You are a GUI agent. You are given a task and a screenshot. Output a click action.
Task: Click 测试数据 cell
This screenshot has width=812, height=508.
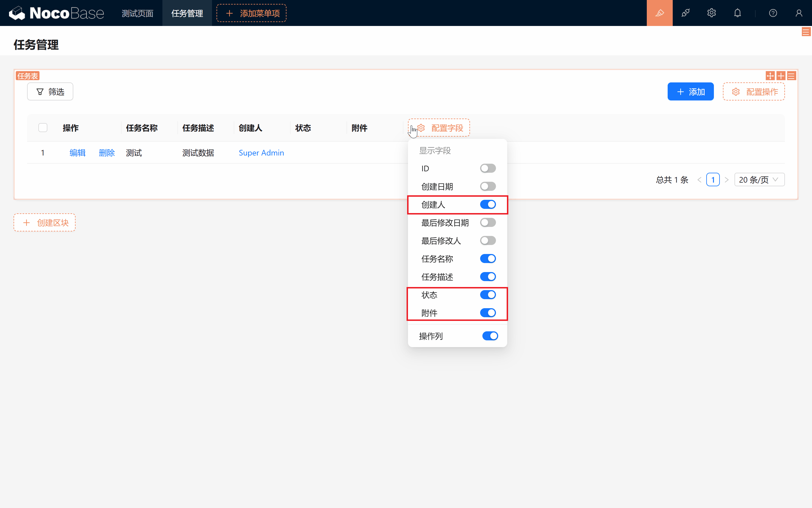click(198, 153)
